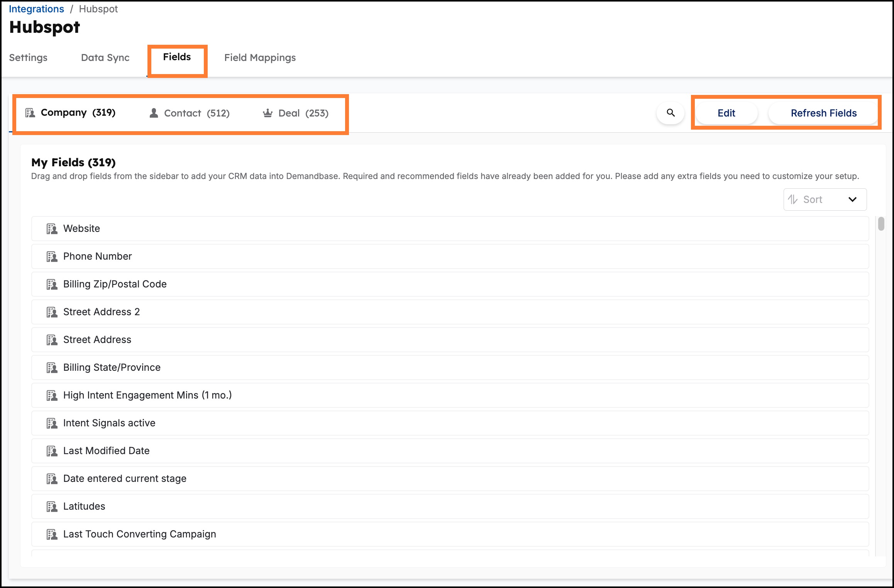
Task: Select Date entered current stage row
Action: (450, 479)
